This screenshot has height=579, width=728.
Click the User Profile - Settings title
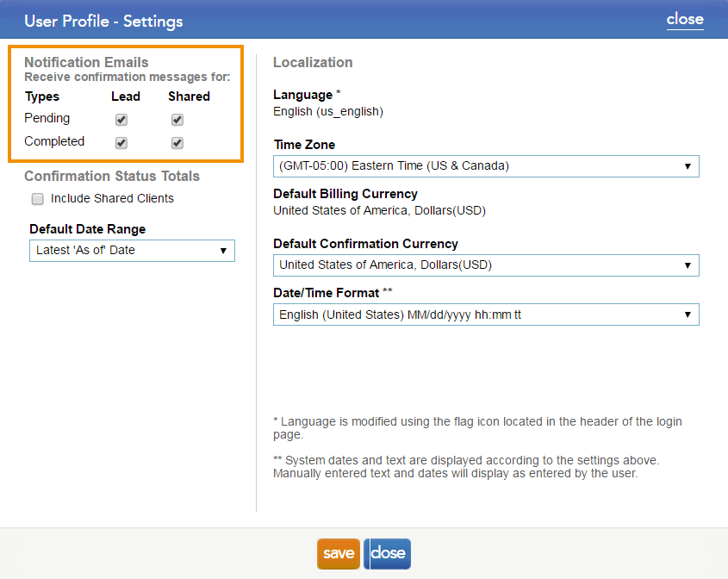click(103, 21)
